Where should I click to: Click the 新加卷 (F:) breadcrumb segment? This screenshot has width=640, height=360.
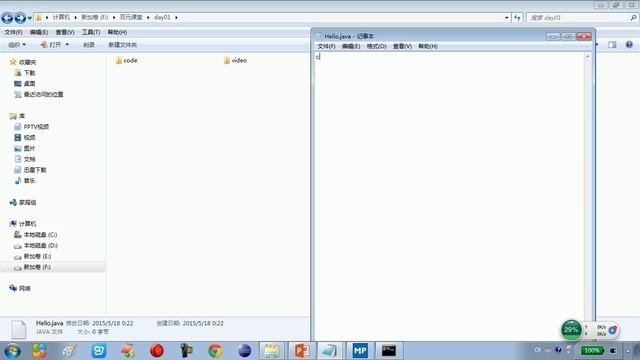95,17
